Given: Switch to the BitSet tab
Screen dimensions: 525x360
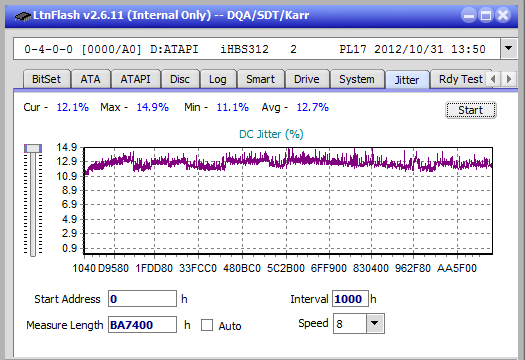Looking at the screenshot, I should 47,79.
